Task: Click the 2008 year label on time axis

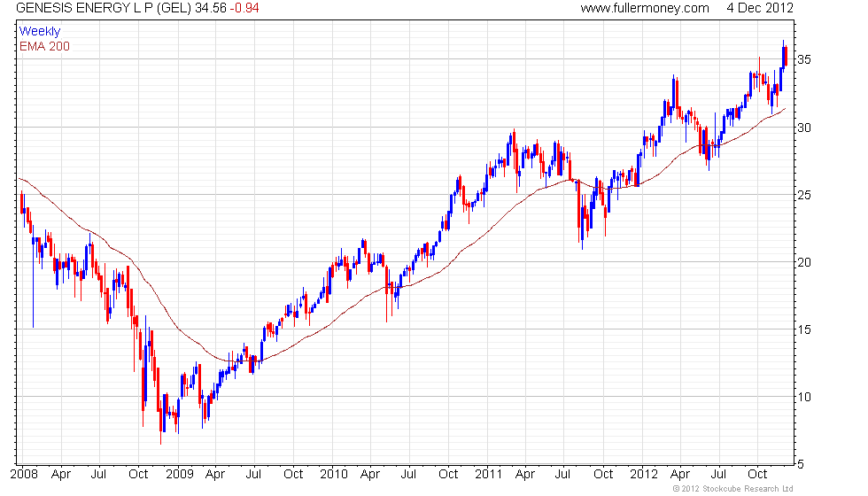Action: click(25, 474)
